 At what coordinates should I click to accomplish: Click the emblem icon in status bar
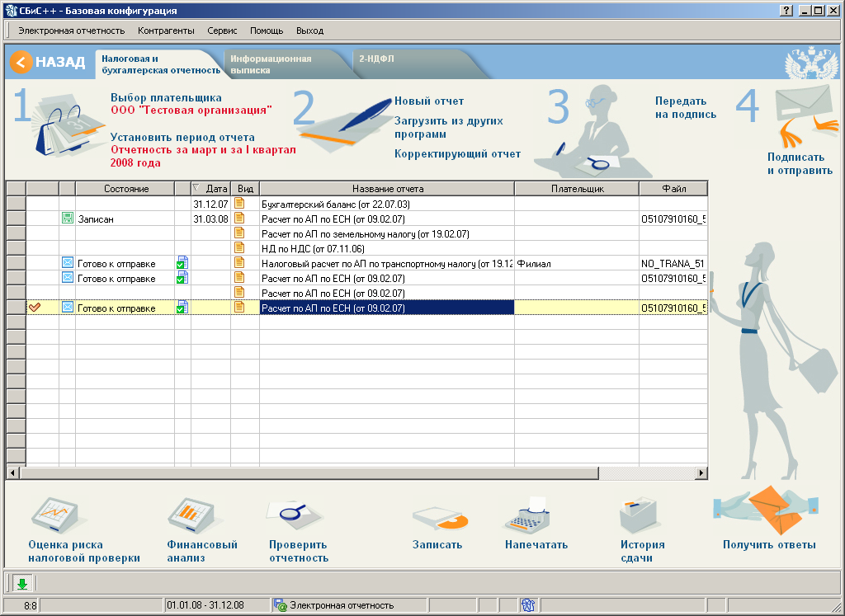(527, 605)
